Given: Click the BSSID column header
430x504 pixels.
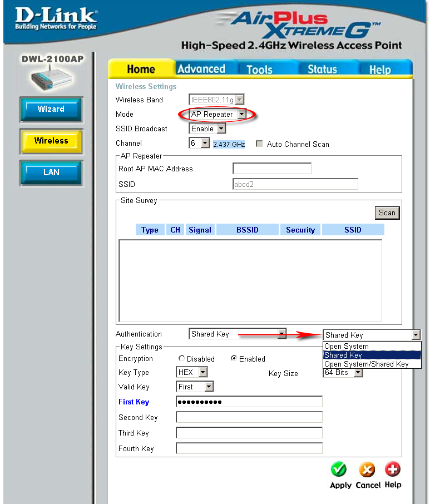Looking at the screenshot, I should tap(248, 230).
